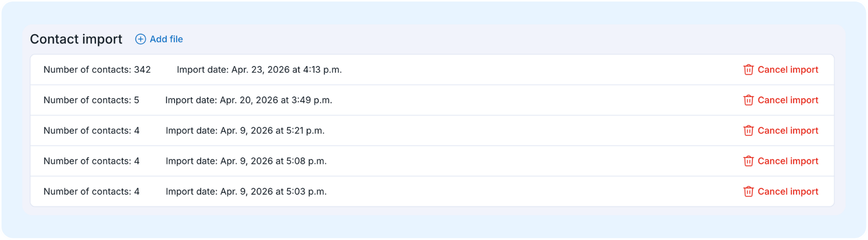The image size is (868, 240).
Task: Click trash icon for the 5:03 p.m. import
Action: click(x=748, y=191)
